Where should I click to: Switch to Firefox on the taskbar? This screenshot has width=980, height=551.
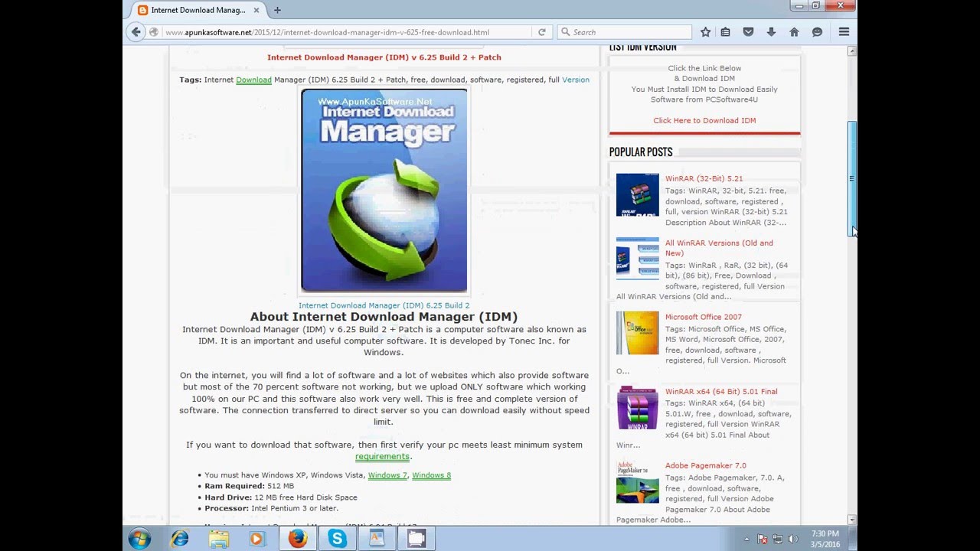298,539
